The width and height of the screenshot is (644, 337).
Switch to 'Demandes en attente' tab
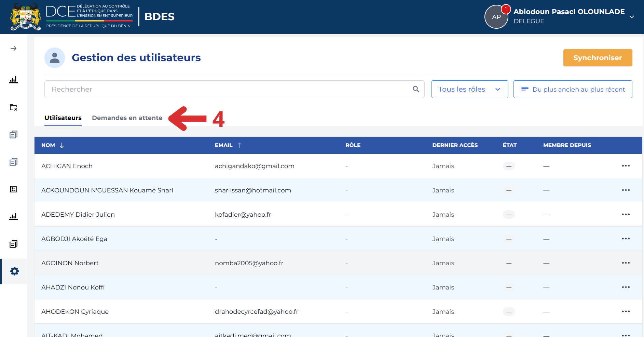coord(127,118)
